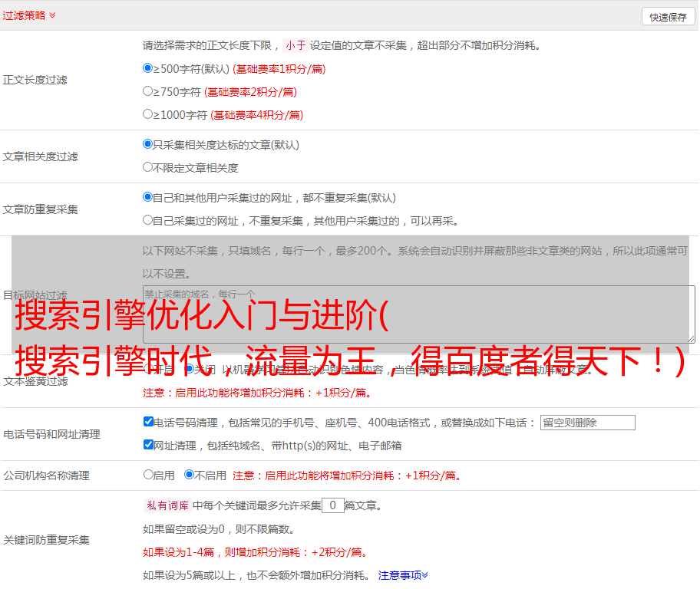Click the red note 如果设为1-4篇，则增加积分消耗
This screenshot has width=700, height=589.
click(256, 552)
